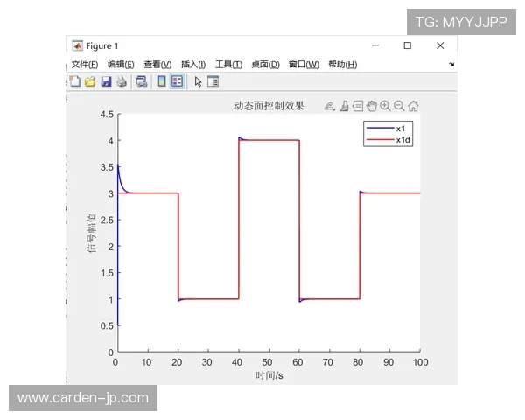Expand the 插入(I) menu

[192, 64]
